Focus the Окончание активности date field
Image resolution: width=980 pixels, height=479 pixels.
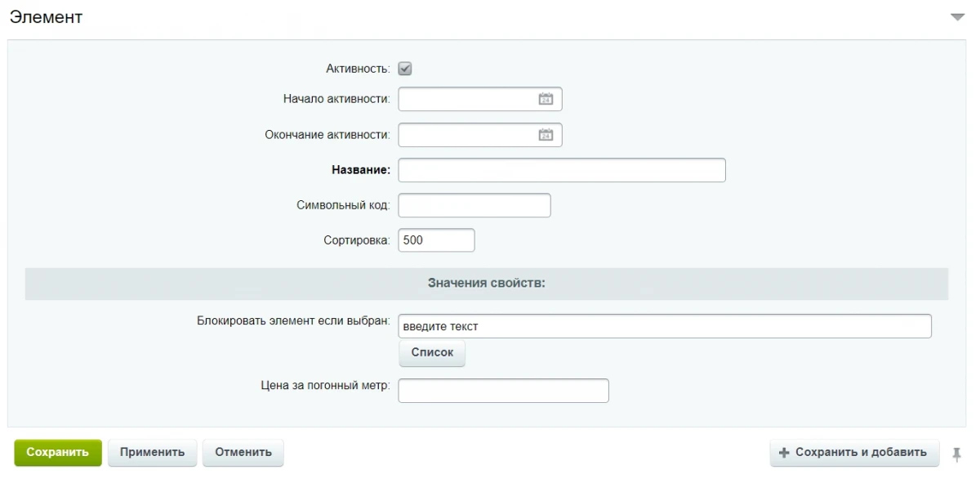(x=480, y=135)
